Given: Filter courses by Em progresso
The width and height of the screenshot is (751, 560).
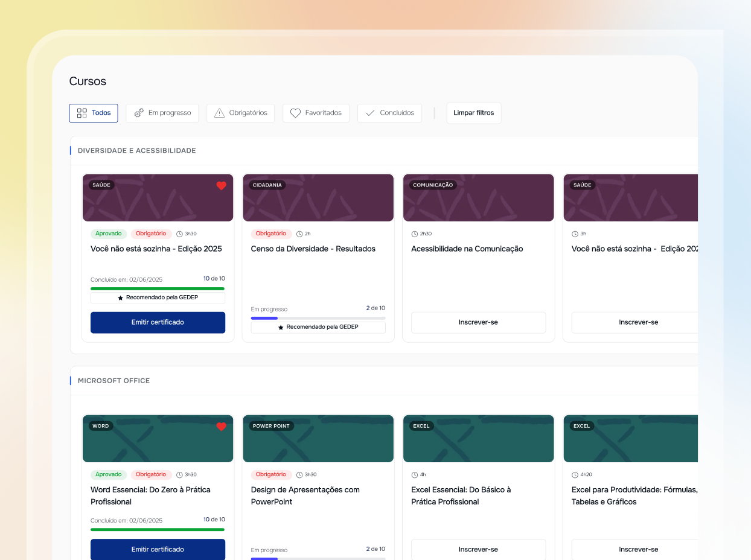Looking at the screenshot, I should [x=162, y=113].
